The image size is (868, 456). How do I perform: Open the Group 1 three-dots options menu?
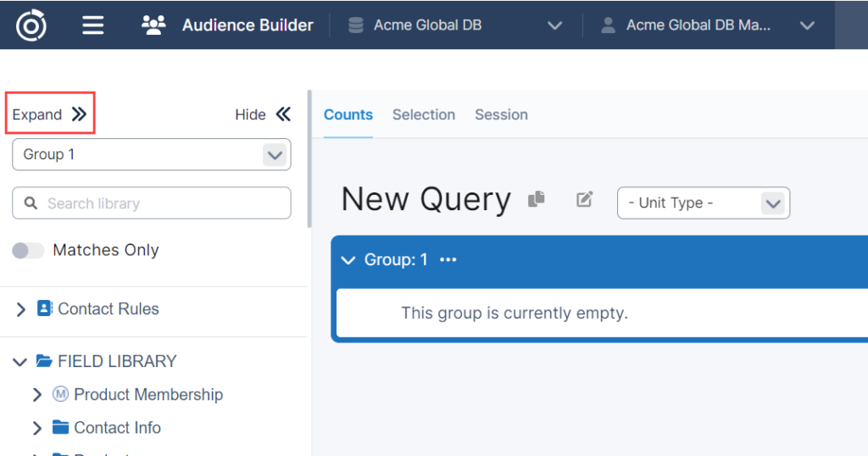448,260
